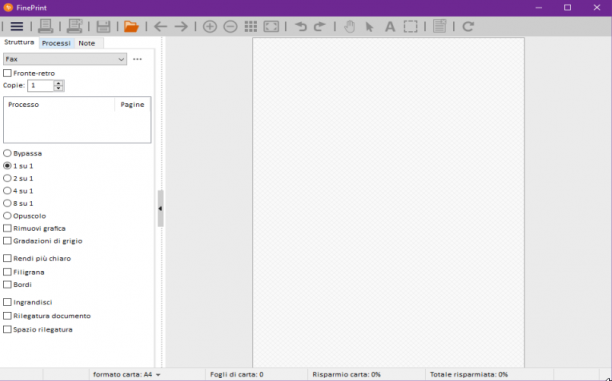This screenshot has width=612, height=381.
Task: Redo with the curved right arrow
Action: [320, 27]
